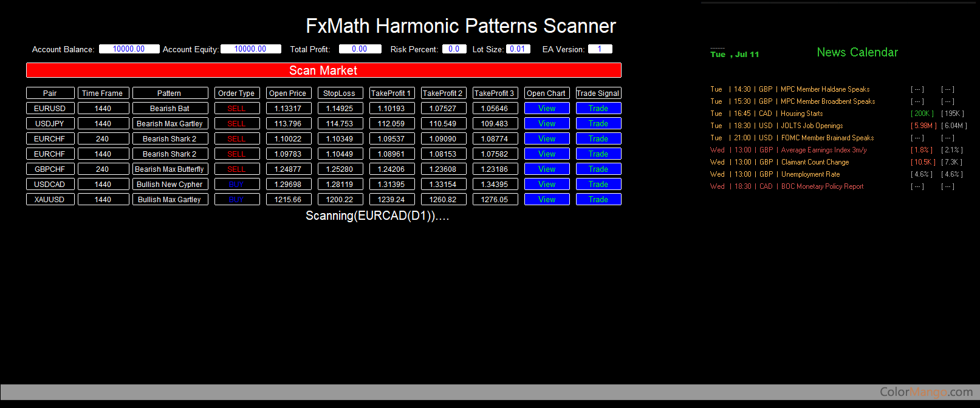This screenshot has width=980, height=408.
Task: Click the MPC Member Haldane Speaks news item
Action: (824, 89)
